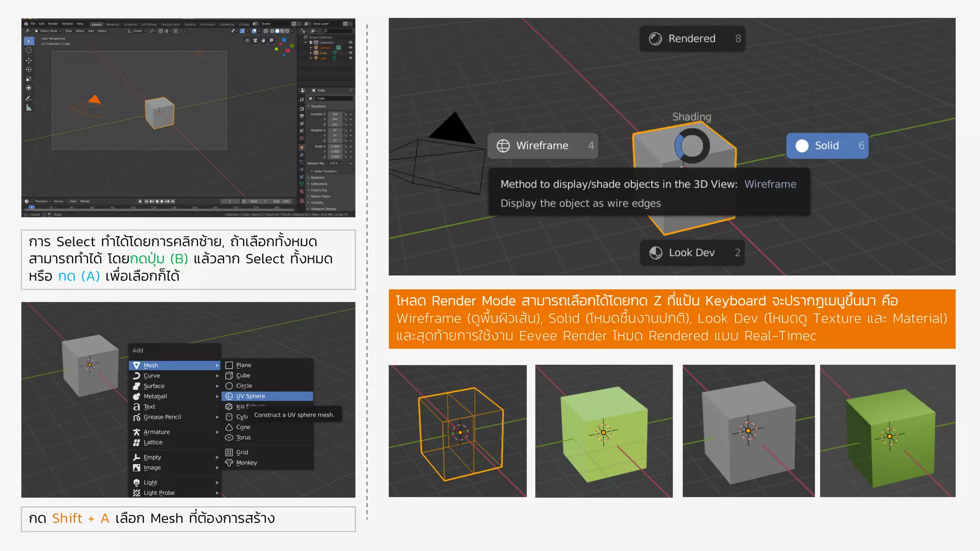Toggle visibility of the Light object
The image size is (980, 551).
[350, 58]
